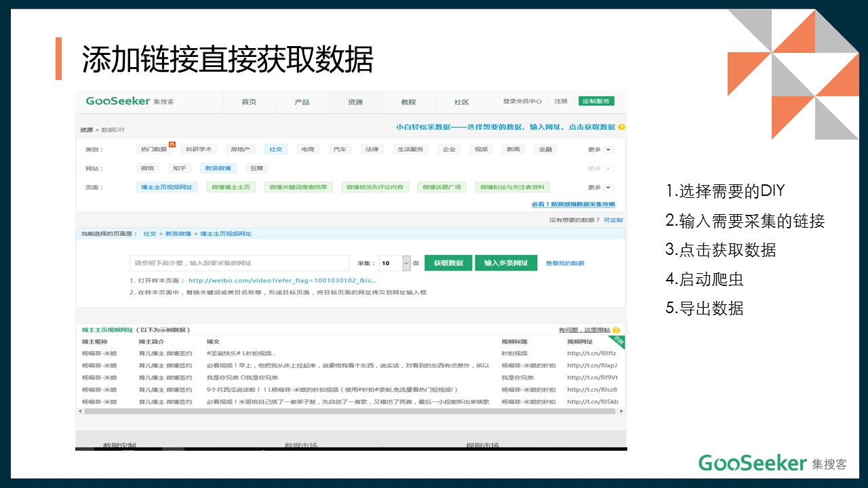Open the 查看我的数据 link

(565, 263)
